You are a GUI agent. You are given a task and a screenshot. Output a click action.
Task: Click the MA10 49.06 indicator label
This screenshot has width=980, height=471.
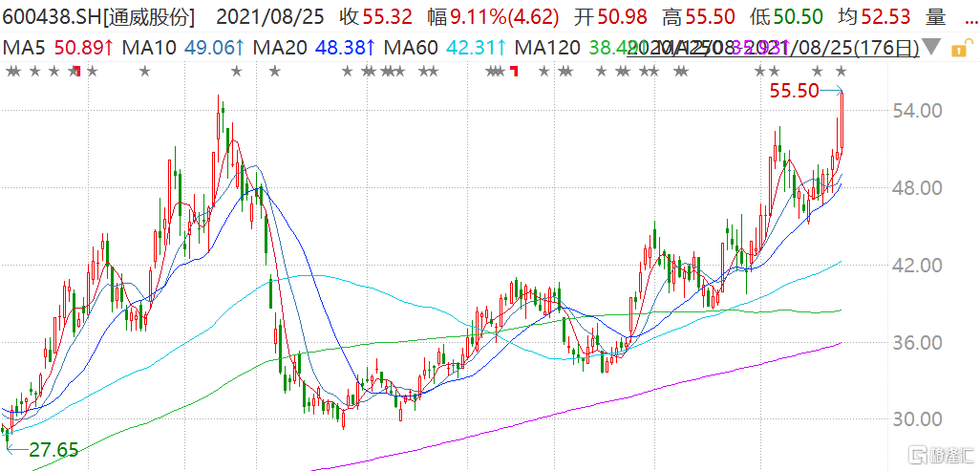pyautogui.click(x=182, y=47)
